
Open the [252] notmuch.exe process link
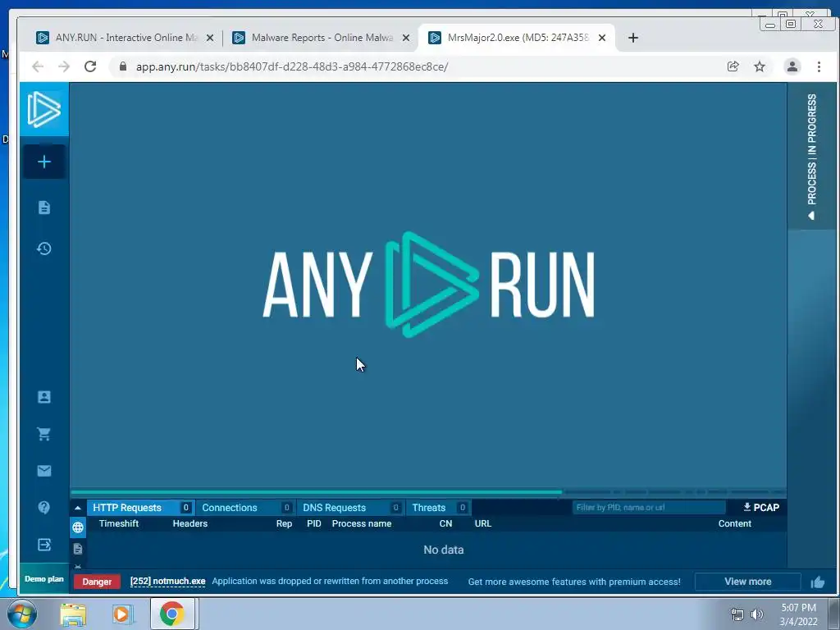tap(167, 582)
